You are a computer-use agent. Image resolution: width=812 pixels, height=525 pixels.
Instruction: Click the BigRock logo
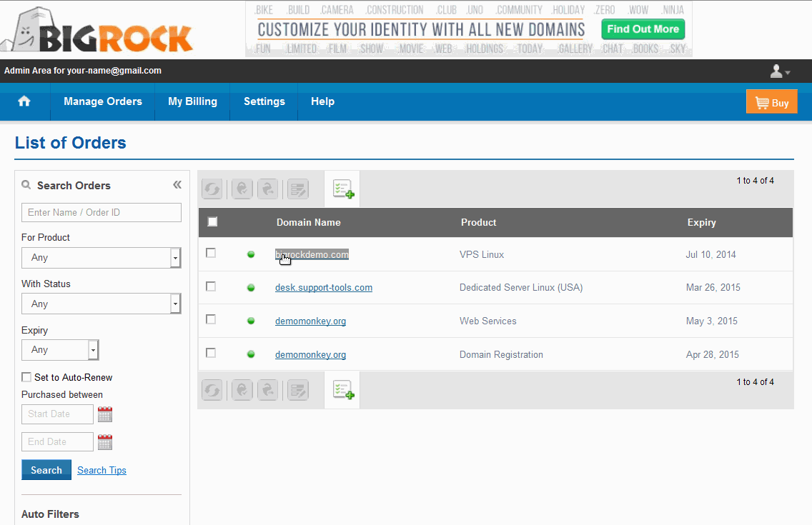point(97,31)
